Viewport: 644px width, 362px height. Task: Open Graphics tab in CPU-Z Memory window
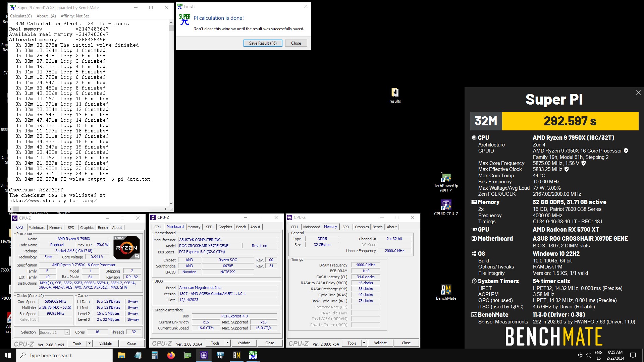point(362,227)
